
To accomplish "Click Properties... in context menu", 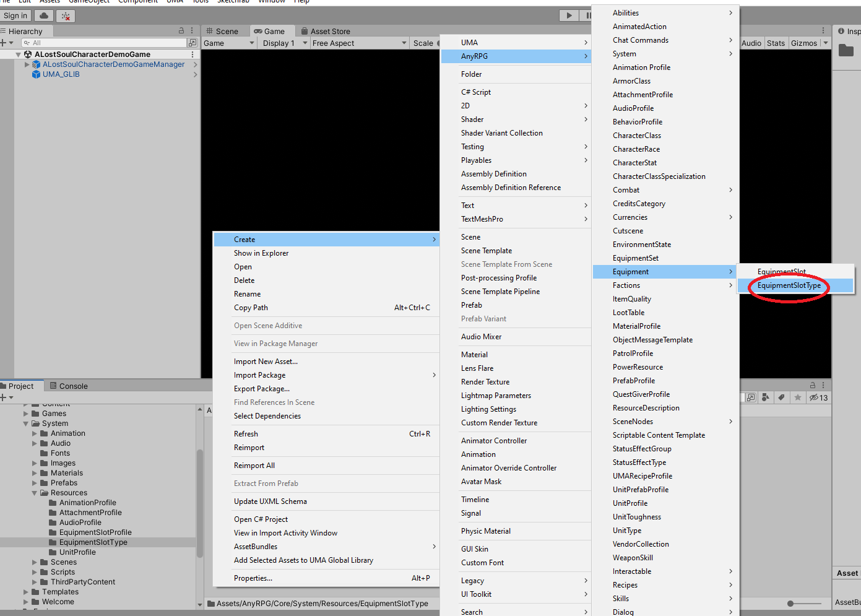I will [x=326, y=578].
